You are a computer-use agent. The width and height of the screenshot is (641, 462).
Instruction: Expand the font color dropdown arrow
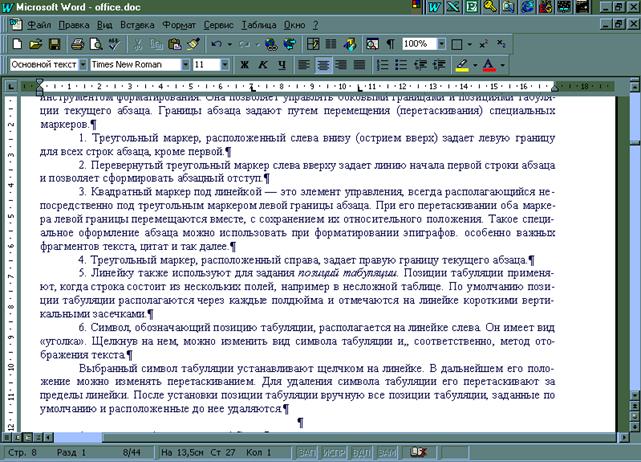coord(502,65)
